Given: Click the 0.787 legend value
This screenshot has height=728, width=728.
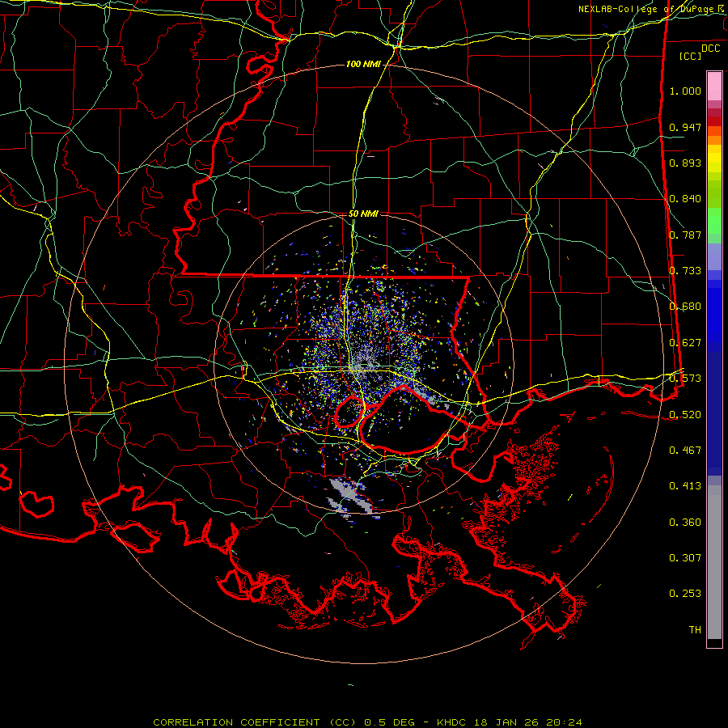Looking at the screenshot, I should (x=685, y=235).
